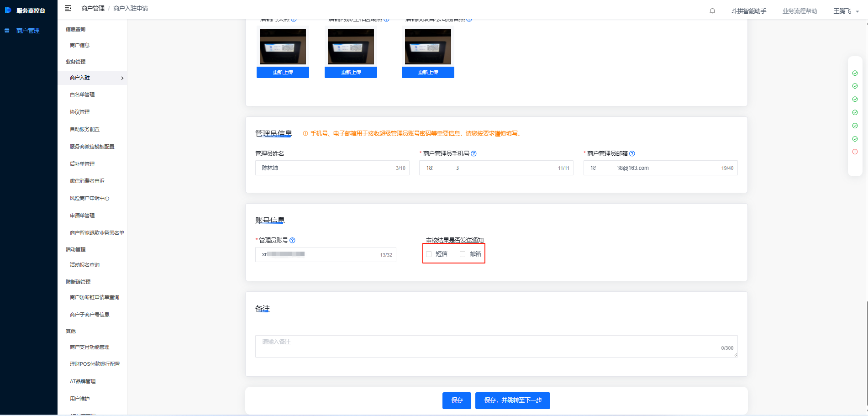This screenshot has width=868, height=416.
Task: Open the 斗拱智能助手 link
Action: pos(749,11)
